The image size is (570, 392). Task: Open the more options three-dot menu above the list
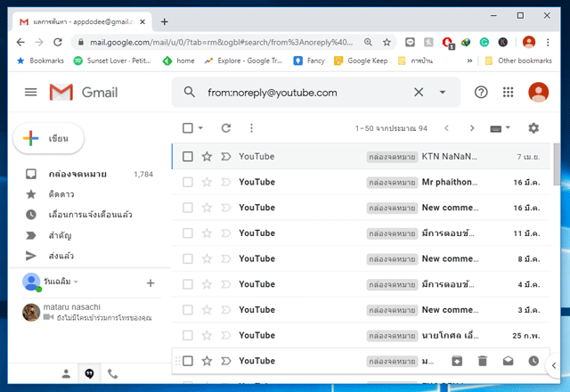click(251, 128)
